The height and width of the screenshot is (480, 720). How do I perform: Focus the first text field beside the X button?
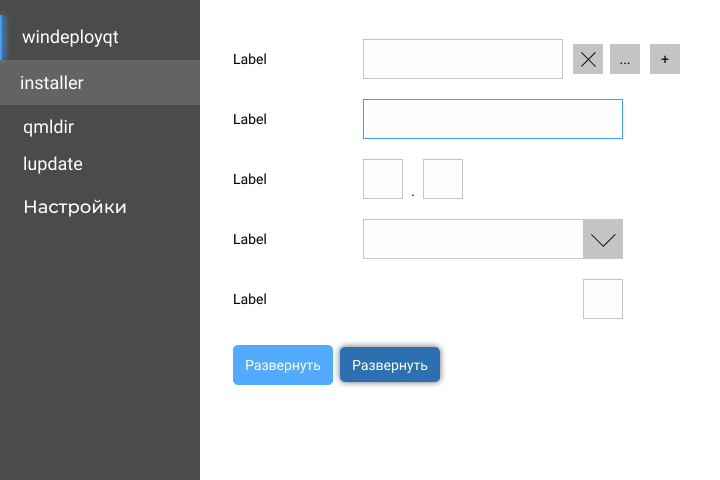click(x=462, y=59)
